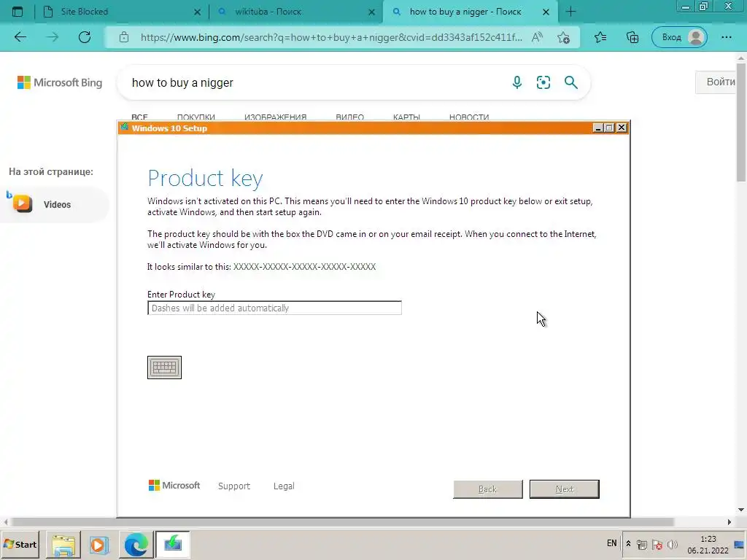Screen dimensions: 747x560
Task: Open a new browser tab
Action: point(570,12)
